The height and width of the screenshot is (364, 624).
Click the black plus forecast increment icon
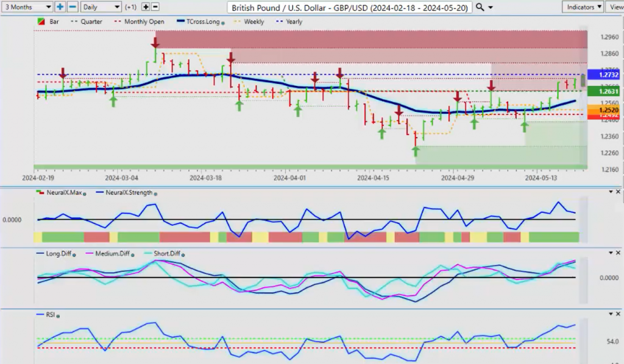pos(146,7)
